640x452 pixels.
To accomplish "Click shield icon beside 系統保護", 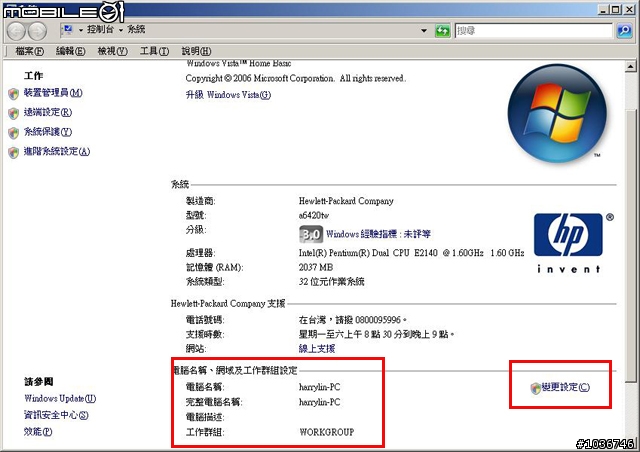I will point(13,133).
